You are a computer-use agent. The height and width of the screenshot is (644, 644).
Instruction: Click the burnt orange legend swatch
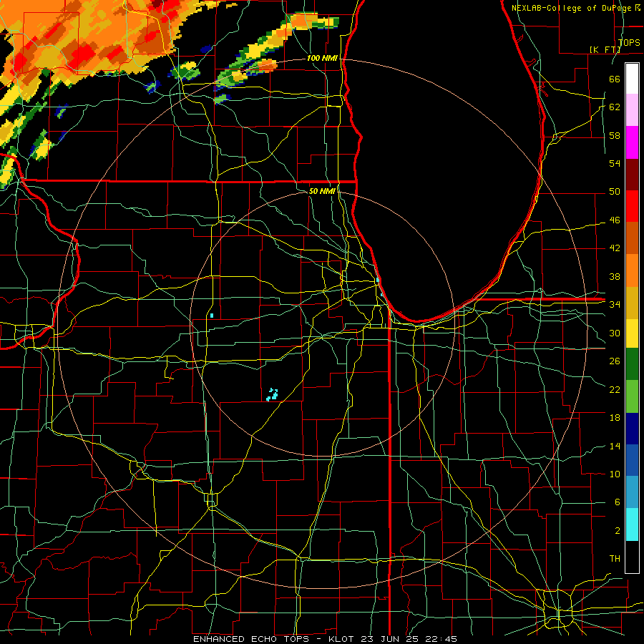[x=632, y=238]
